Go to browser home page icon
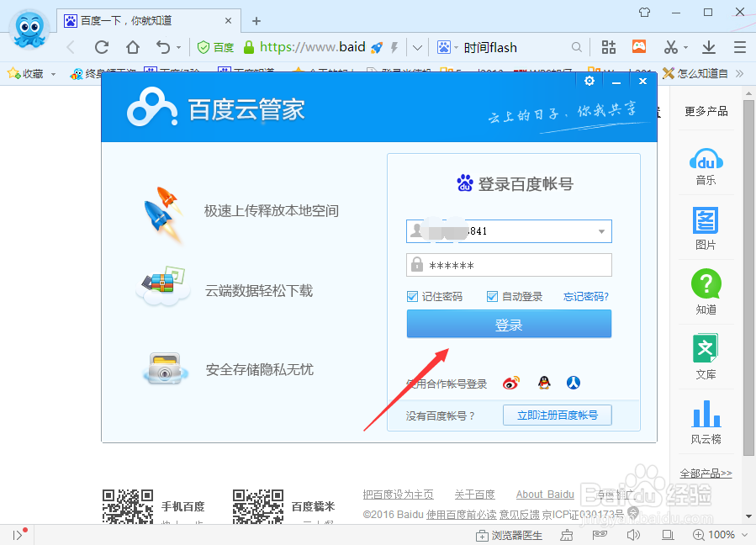The width and height of the screenshot is (756, 545). [x=133, y=47]
